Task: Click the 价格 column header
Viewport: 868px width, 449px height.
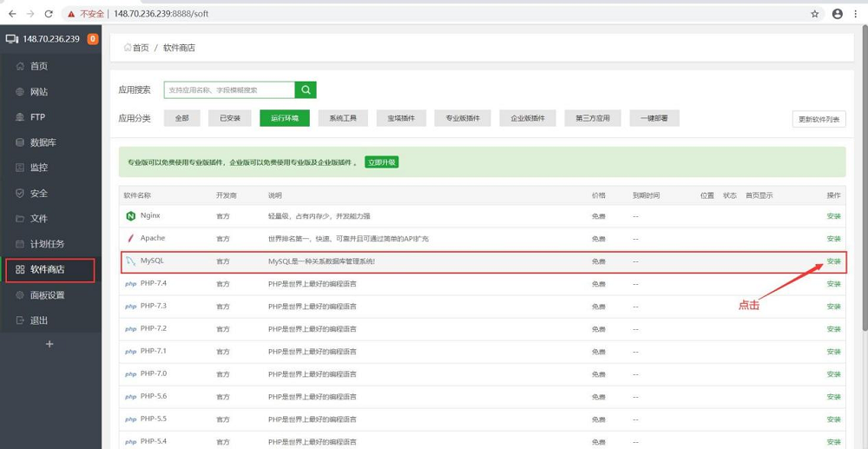Action: click(x=598, y=195)
